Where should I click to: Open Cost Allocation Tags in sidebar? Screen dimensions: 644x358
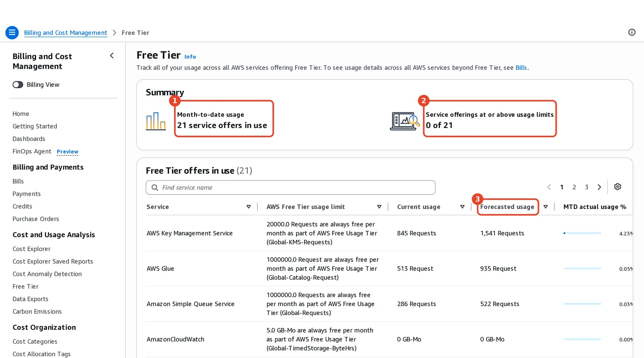(42, 354)
